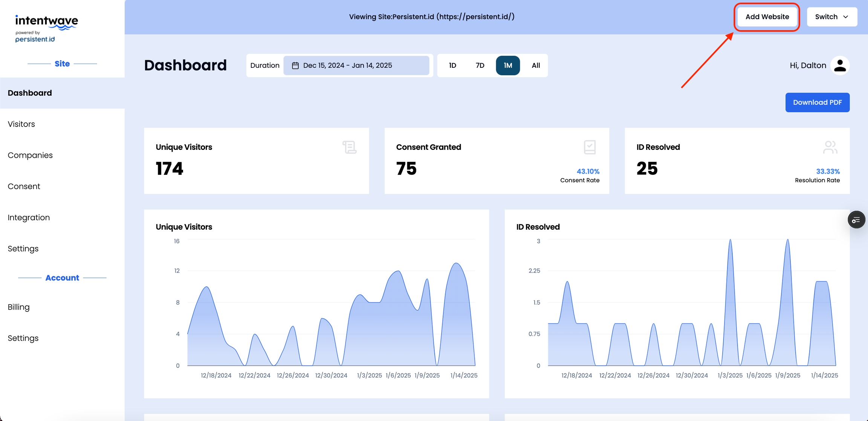Go to the Companies page in the sidebar
The image size is (868, 421).
[30, 156]
